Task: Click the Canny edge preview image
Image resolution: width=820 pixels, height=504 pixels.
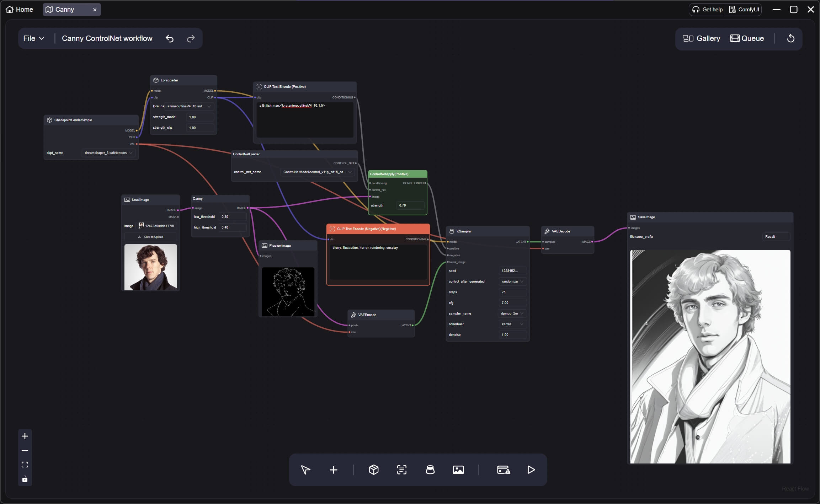Action: (288, 292)
